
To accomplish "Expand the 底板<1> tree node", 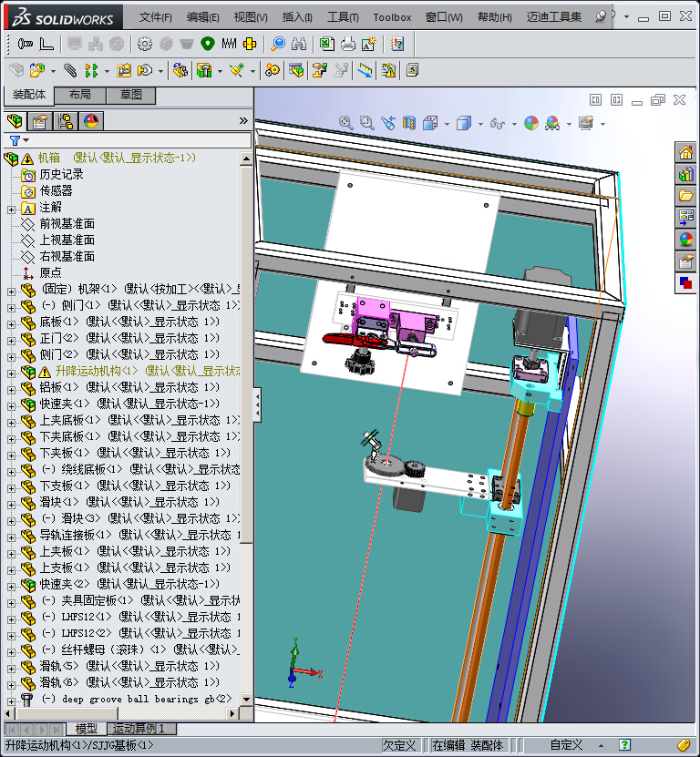I will point(11,324).
